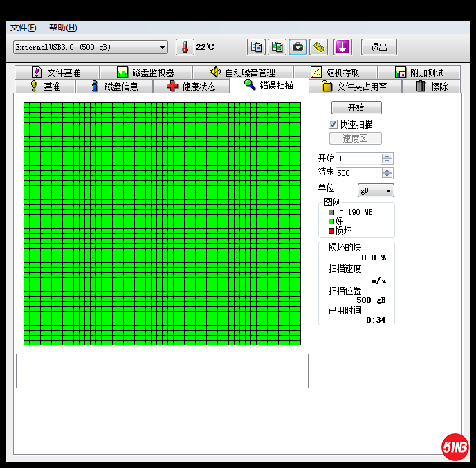Expand the ExternalUSB3.0 drive dropdown
Image resolution: width=476 pixels, height=468 pixels.
tap(163, 47)
